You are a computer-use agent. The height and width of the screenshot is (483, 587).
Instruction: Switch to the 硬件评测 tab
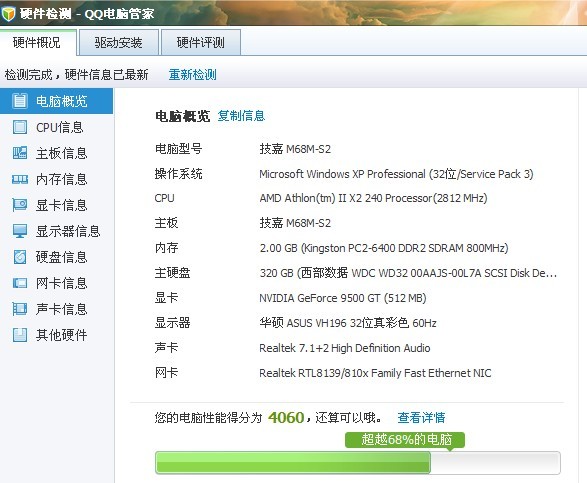201,43
